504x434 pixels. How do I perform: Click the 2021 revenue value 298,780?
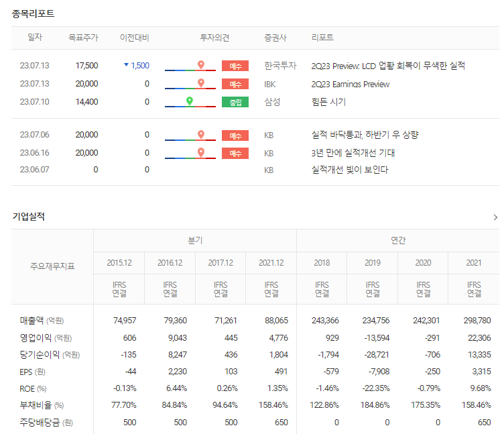(x=477, y=321)
